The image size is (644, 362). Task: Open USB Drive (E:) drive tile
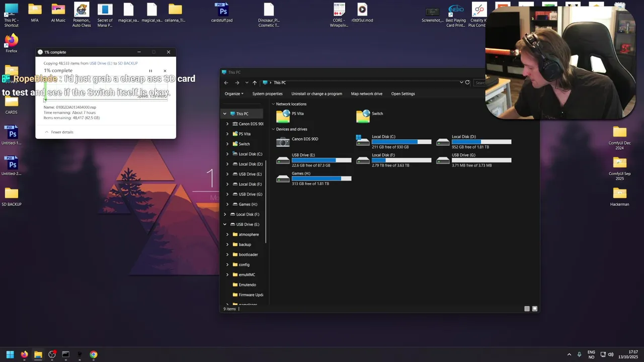coord(313,161)
